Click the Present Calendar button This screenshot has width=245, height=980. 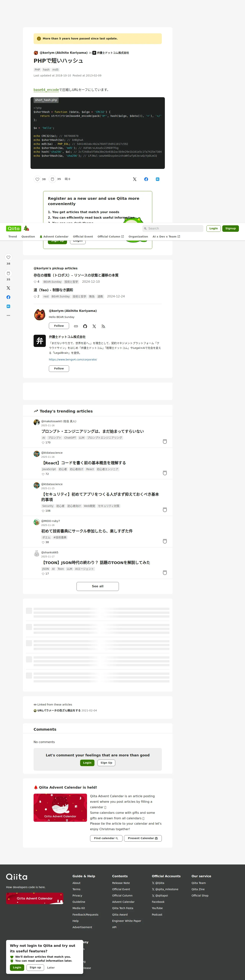[x=143, y=838]
